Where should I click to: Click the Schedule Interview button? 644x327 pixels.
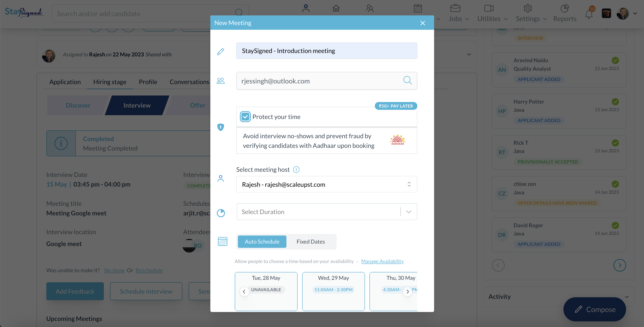146,291
